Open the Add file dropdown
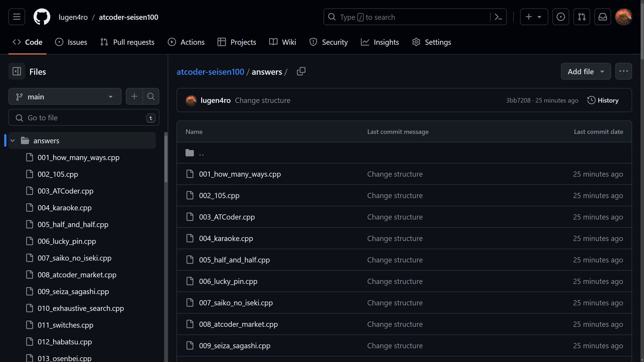The height and width of the screenshot is (362, 644). tap(586, 71)
